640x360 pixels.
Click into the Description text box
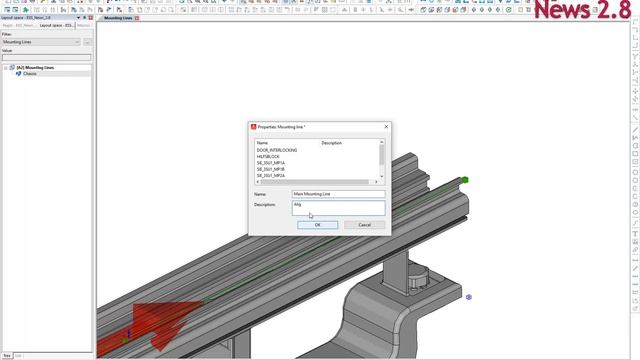coord(338,208)
